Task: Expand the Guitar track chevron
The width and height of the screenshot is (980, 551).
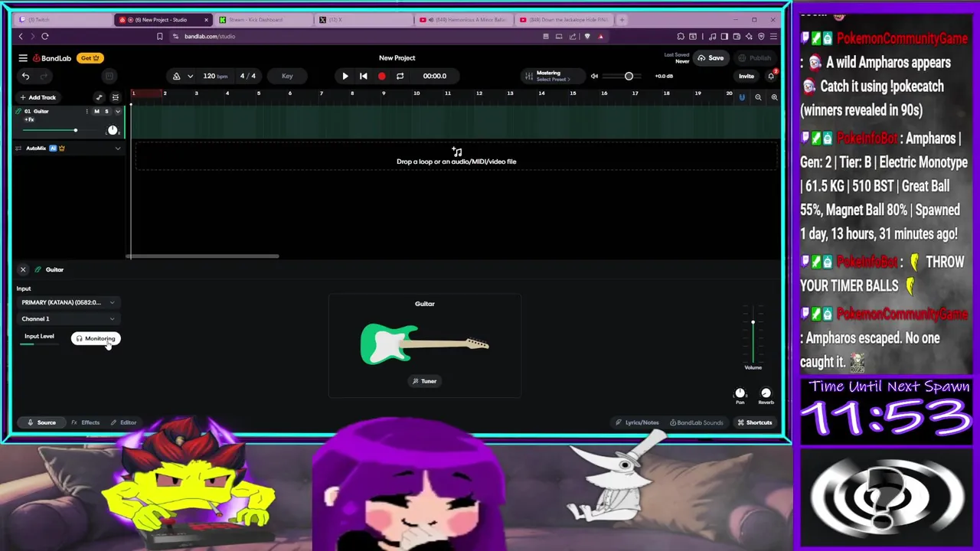Action: [117, 112]
